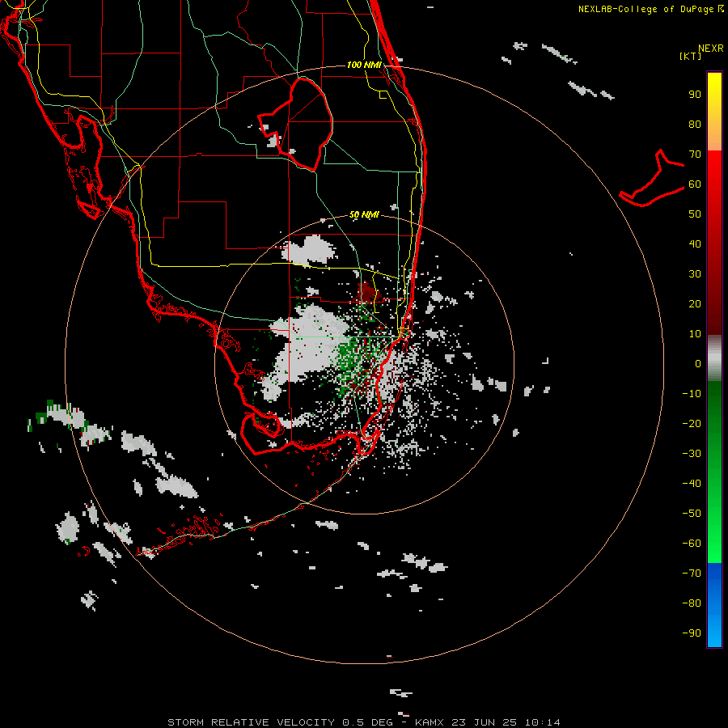Click the NEXLAB-College of DuPage credit text
The width and height of the screenshot is (728, 728).
click(650, 9)
